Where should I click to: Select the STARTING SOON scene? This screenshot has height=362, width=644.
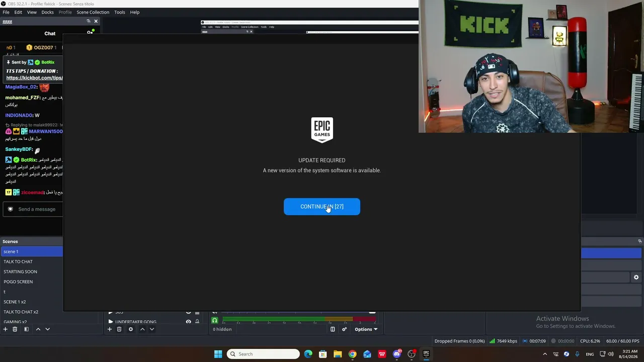coord(32,271)
